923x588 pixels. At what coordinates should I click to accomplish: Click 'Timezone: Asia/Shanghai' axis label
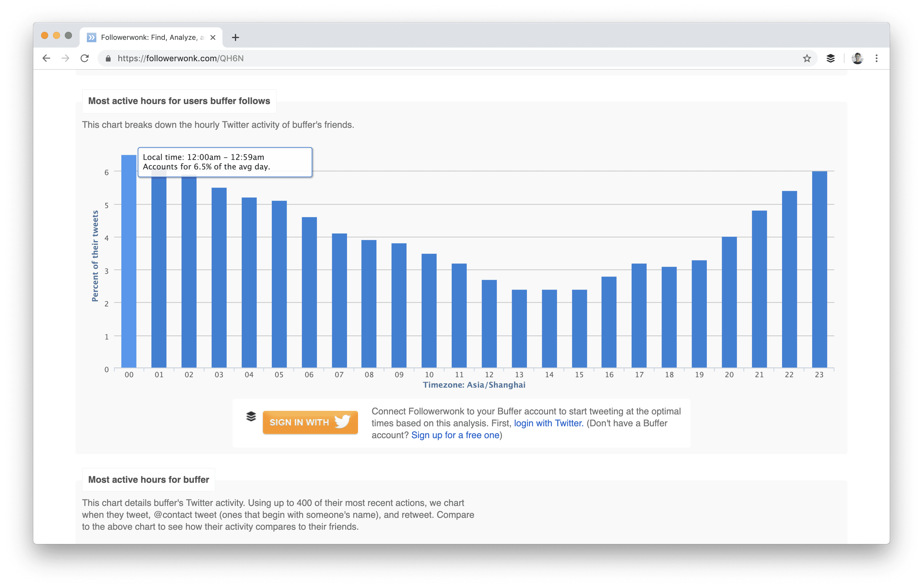pyautogui.click(x=474, y=385)
